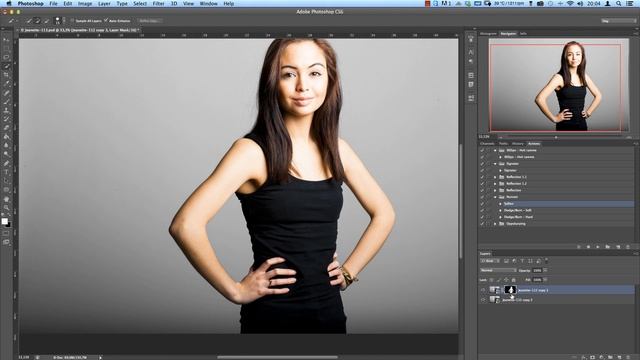This screenshot has width=640, height=360.
Task: Open the workspace switcher dropdown
Action: (x=618, y=20)
